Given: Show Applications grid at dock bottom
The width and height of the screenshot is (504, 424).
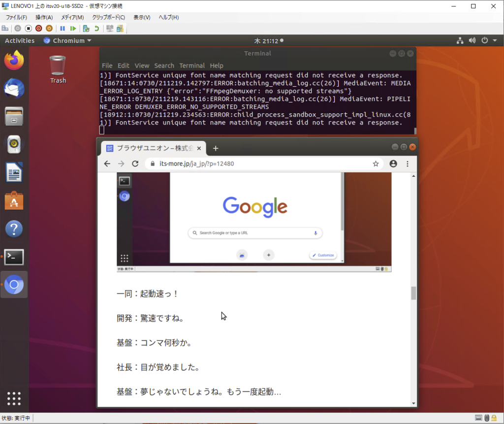Looking at the screenshot, I should [x=14, y=398].
